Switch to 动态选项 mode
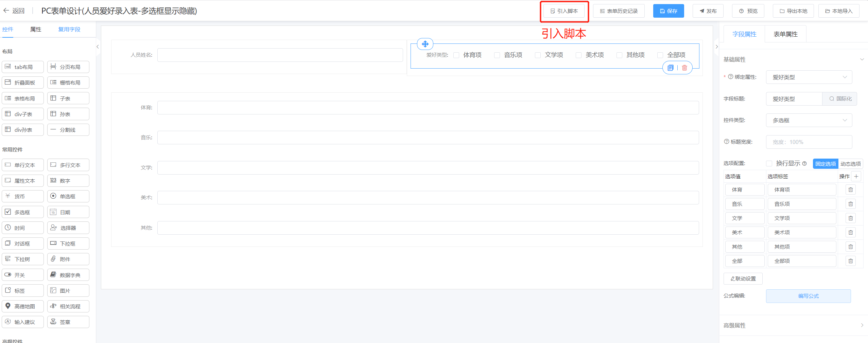Viewport: 868px width, 343px height. (x=851, y=164)
